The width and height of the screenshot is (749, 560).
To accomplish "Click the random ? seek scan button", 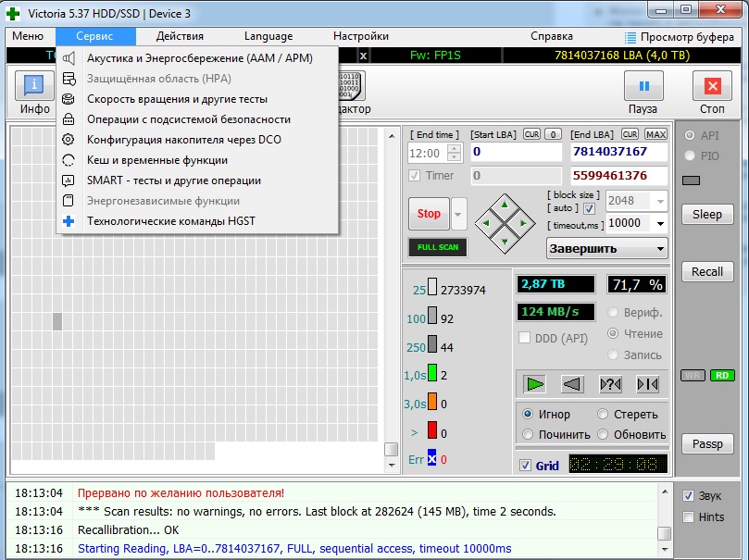I will tap(610, 384).
